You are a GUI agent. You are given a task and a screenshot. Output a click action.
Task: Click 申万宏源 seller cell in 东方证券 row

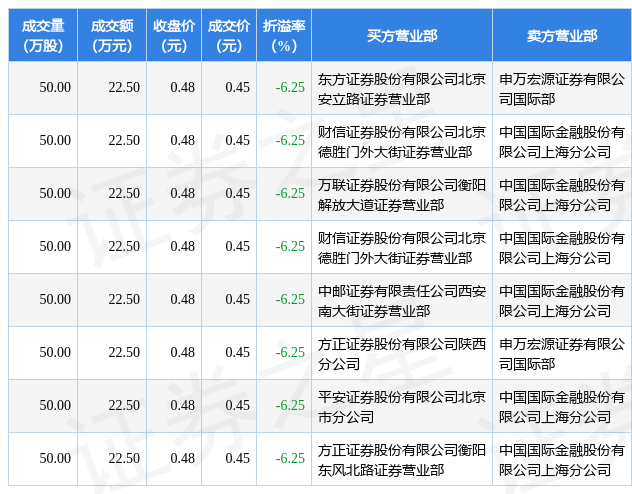(562, 89)
